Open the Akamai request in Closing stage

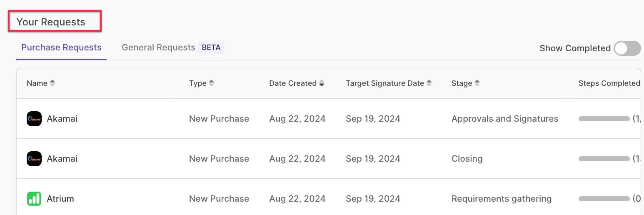click(328, 159)
